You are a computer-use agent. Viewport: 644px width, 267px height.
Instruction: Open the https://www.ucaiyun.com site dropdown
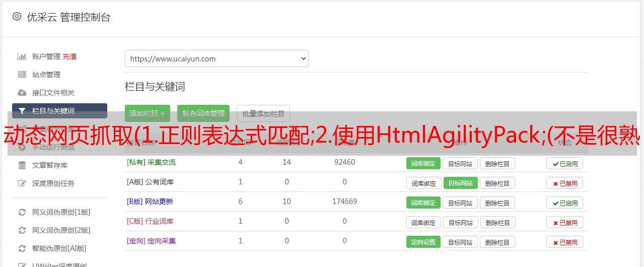pos(217,58)
